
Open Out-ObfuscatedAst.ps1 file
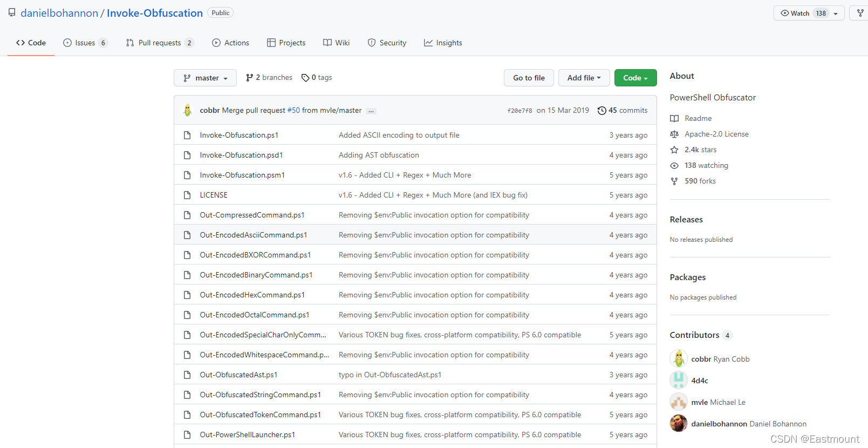238,375
